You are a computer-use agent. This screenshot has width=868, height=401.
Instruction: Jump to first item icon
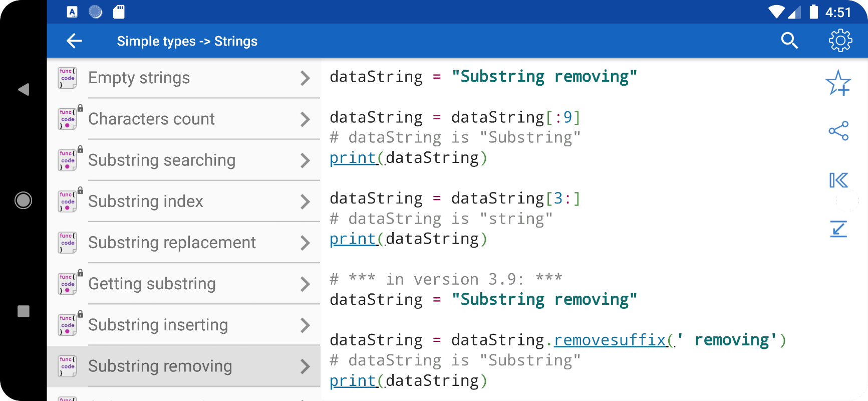tap(838, 180)
